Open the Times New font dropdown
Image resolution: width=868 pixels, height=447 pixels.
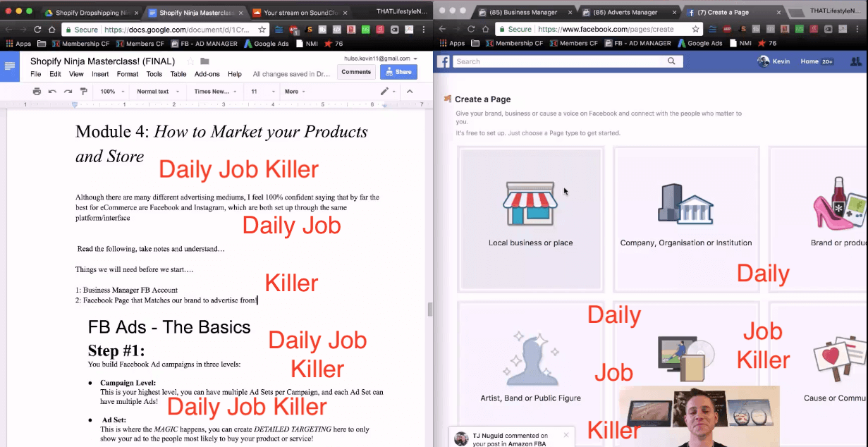pos(215,92)
